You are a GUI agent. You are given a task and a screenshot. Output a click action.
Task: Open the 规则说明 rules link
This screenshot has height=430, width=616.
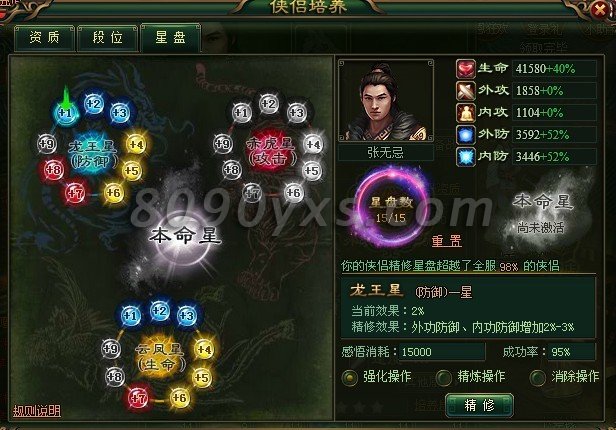37,411
